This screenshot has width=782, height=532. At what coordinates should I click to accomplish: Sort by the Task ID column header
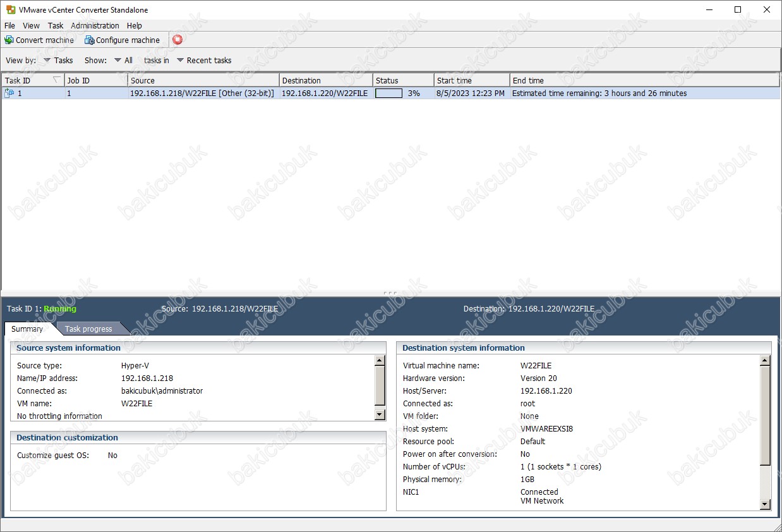click(x=33, y=80)
